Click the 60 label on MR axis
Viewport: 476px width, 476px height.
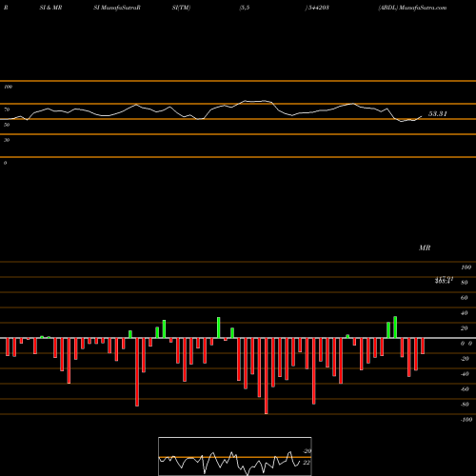tap(465, 298)
